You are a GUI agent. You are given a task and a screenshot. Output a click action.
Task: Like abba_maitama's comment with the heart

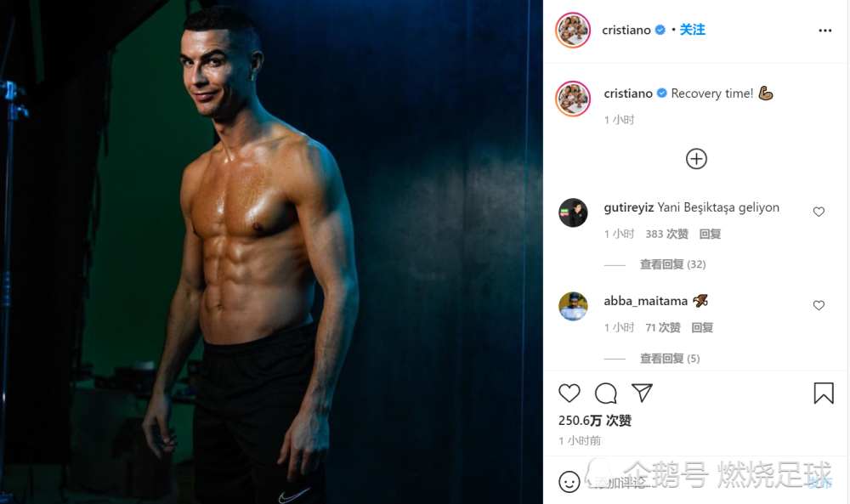coord(819,306)
